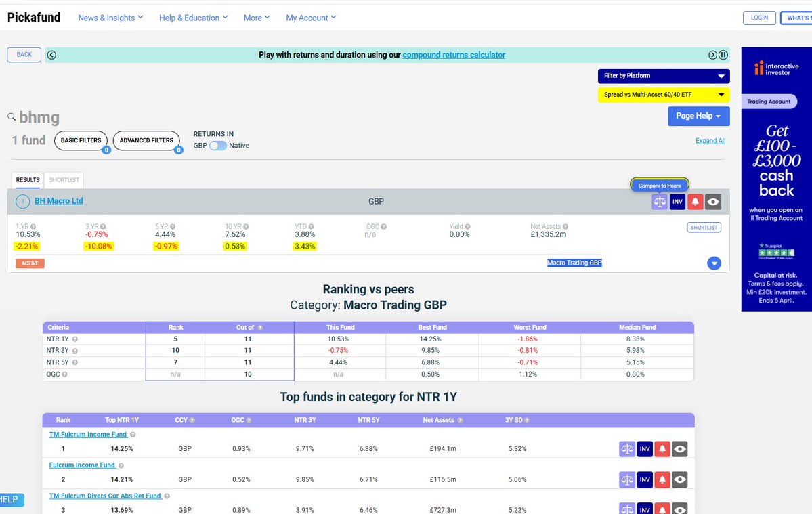Open the Filter by Platform dropdown

tap(664, 76)
